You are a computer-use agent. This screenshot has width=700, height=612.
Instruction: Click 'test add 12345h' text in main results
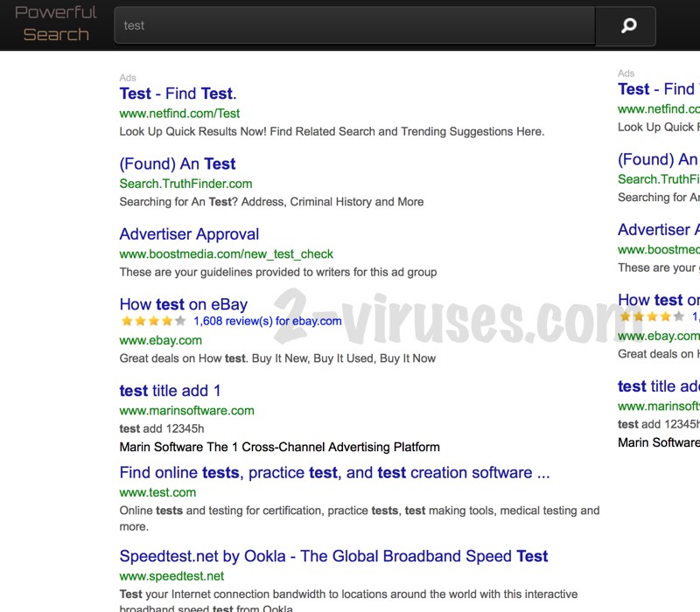pyautogui.click(x=162, y=428)
